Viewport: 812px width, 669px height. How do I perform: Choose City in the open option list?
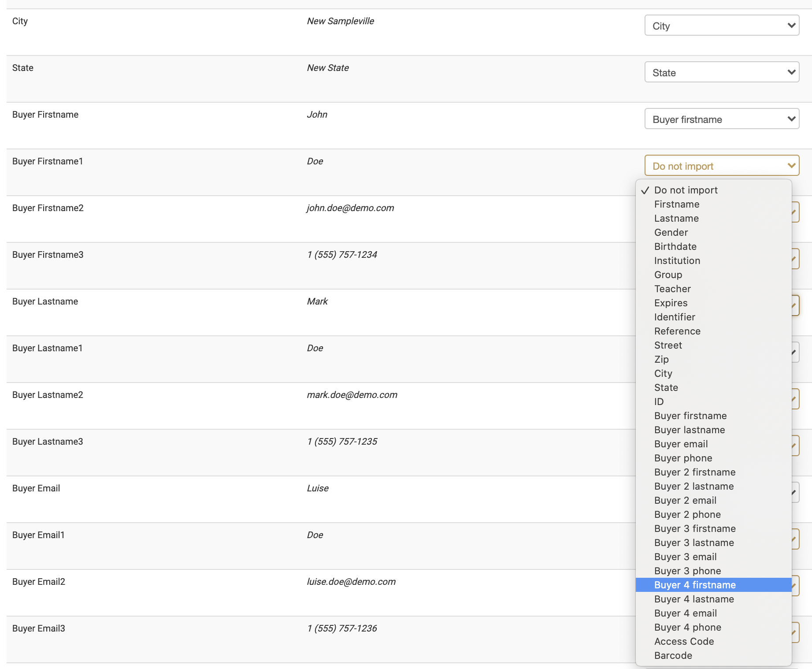714,373
